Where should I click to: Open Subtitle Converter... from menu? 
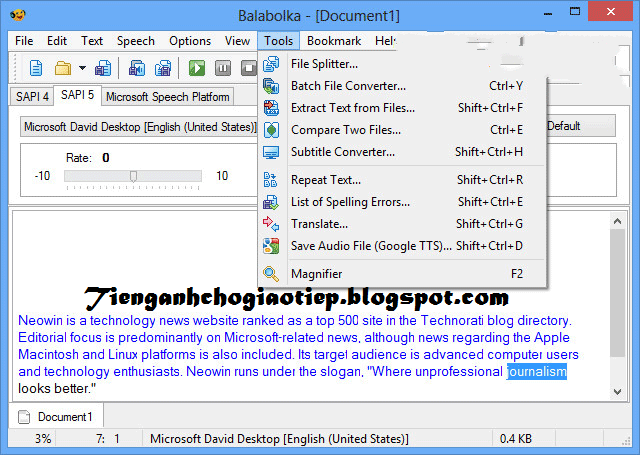402,152
